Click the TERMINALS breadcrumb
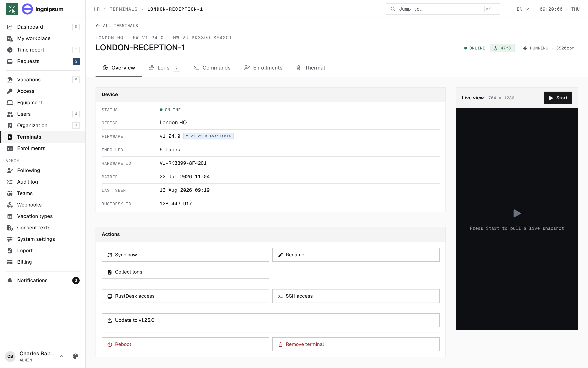The image size is (588, 368). point(124,9)
